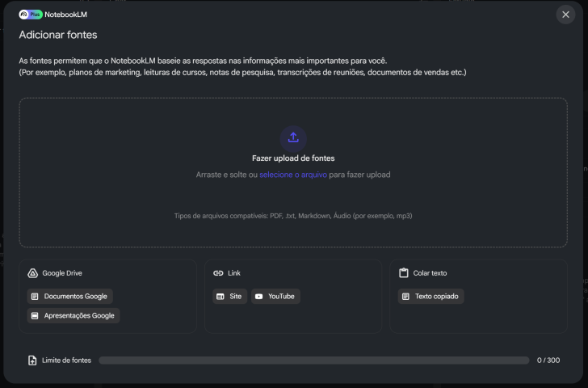Choose Apresentações Google as source
The image size is (588, 388).
click(73, 315)
